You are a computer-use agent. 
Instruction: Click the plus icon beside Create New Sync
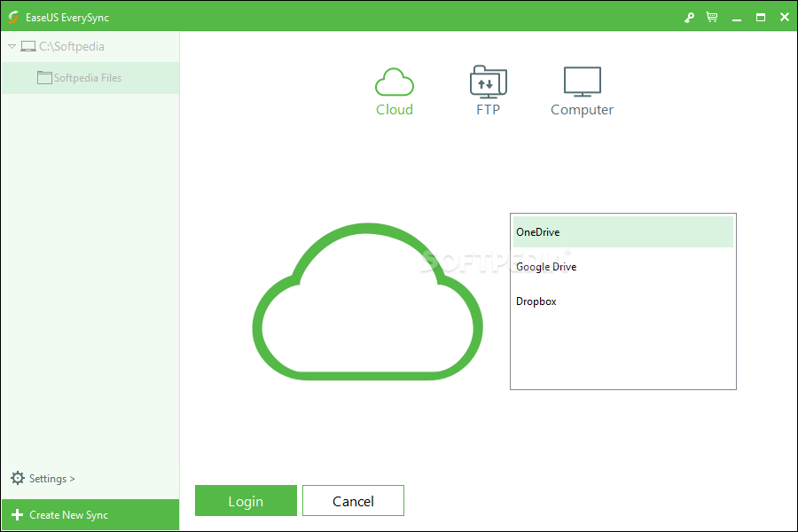pos(18,514)
